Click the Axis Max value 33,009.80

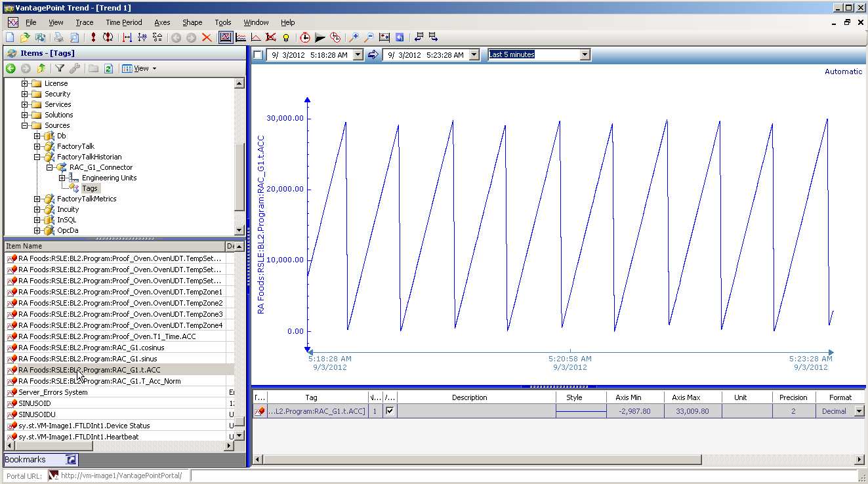(693, 411)
